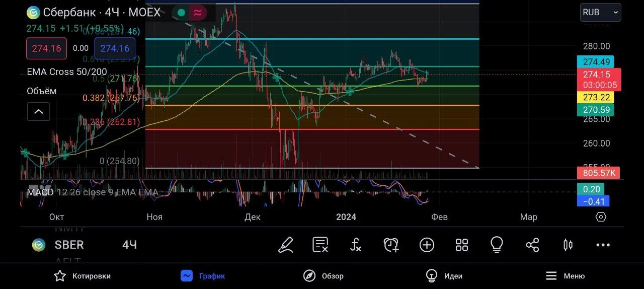Click the green 270.59 price label
The width and height of the screenshot is (644, 289).
pos(595,110)
